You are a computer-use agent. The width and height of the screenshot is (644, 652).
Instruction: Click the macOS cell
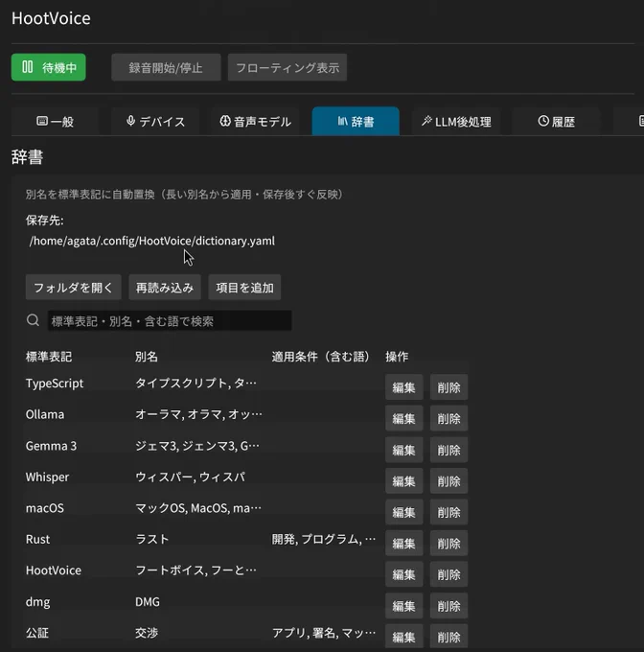(45, 508)
